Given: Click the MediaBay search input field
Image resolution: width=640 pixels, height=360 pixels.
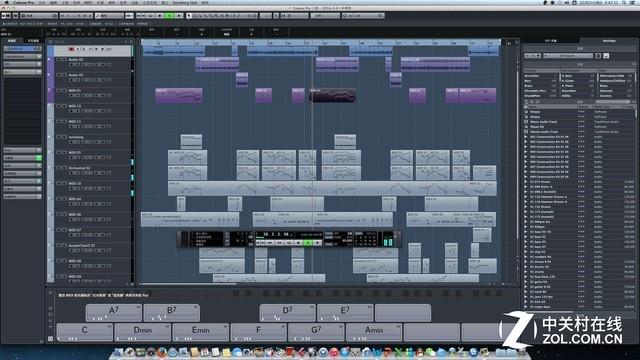Looking at the screenshot, I should (x=568, y=56).
